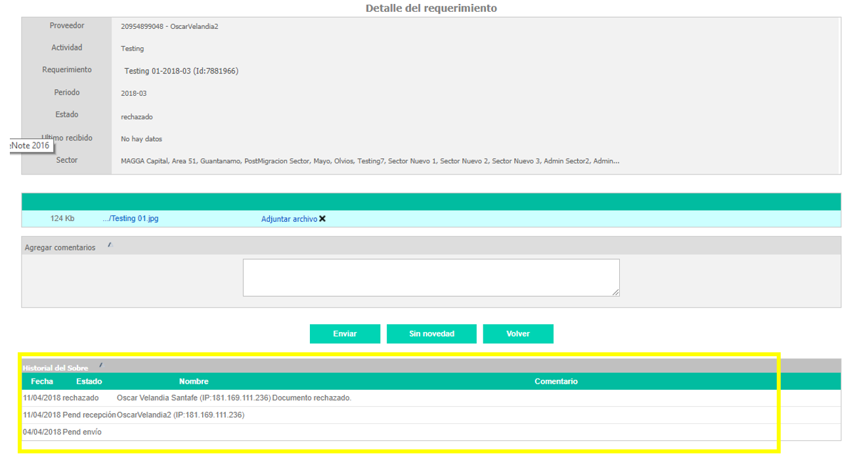The width and height of the screenshot is (868, 454).
Task: Click the X icon beside Adjuntar archivo
Action: (322, 219)
